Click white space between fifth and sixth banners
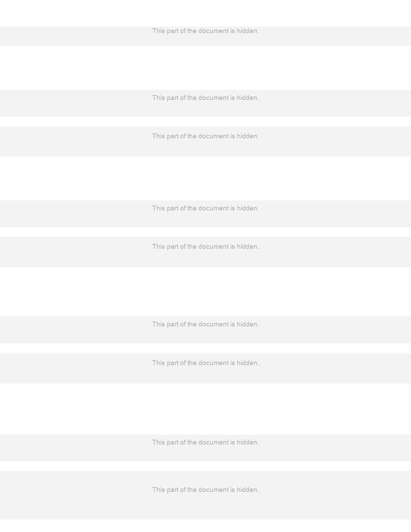The width and height of the screenshot is (411, 532). pos(205,292)
